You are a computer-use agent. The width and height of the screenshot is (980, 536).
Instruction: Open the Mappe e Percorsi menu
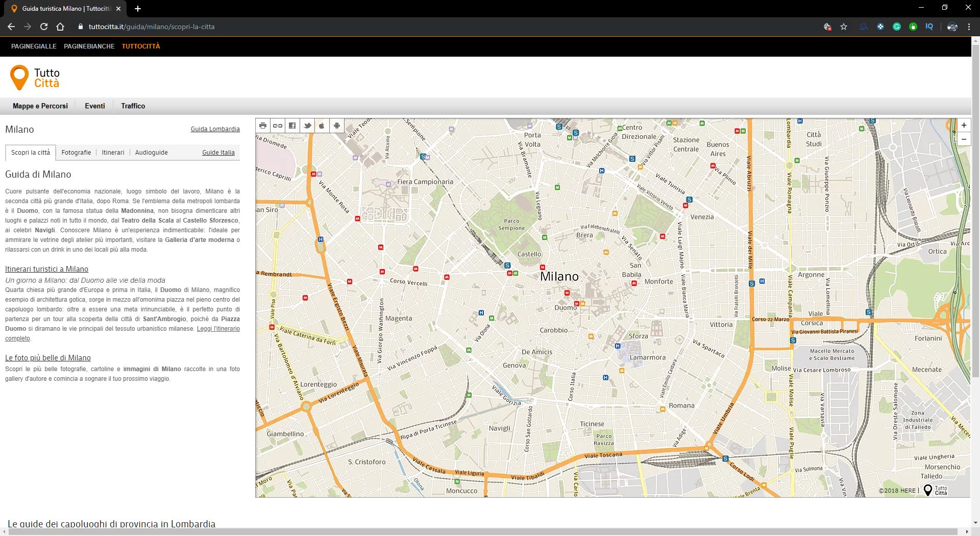pyautogui.click(x=40, y=106)
